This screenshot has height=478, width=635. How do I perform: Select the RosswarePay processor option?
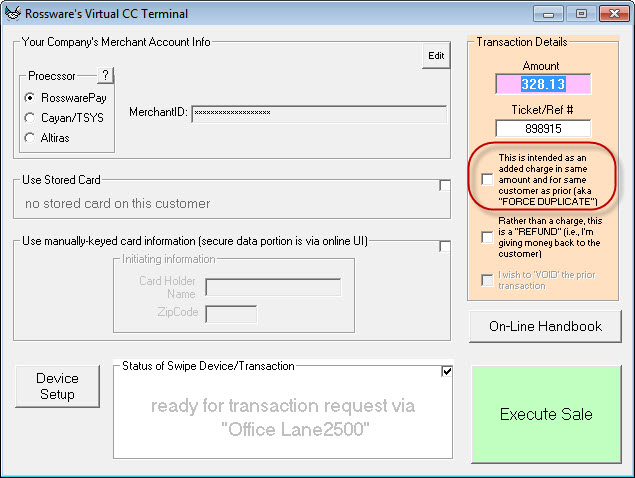pos(31,98)
